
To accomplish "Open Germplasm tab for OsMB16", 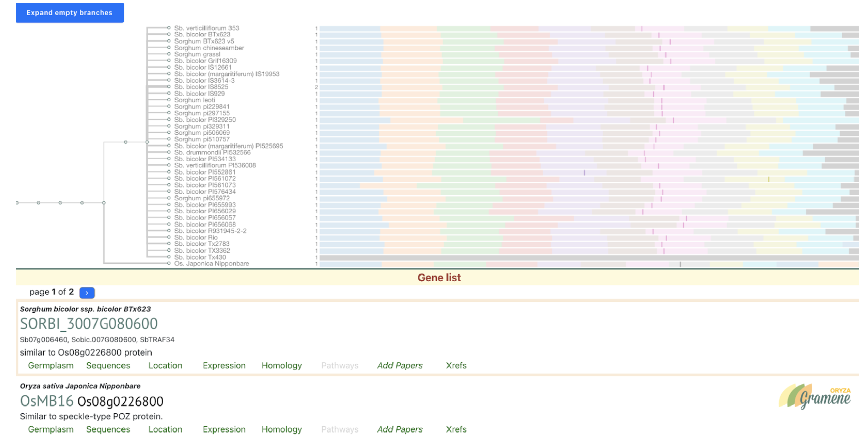I will (x=51, y=429).
